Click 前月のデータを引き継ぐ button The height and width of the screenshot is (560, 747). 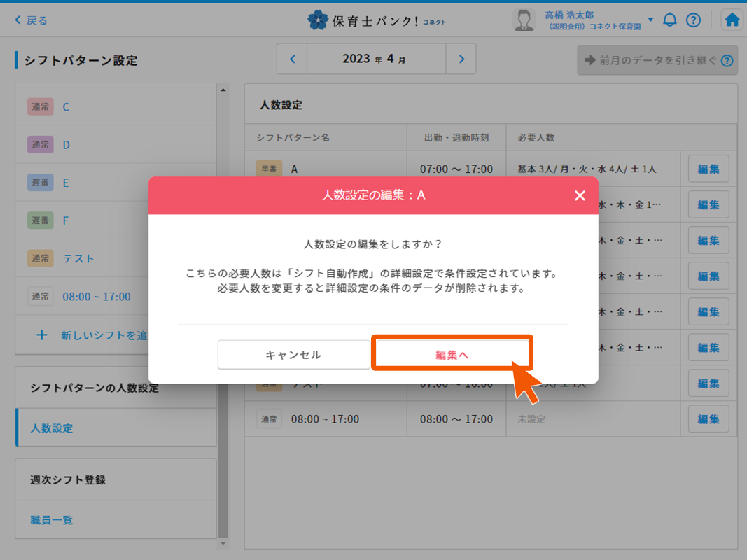(657, 61)
